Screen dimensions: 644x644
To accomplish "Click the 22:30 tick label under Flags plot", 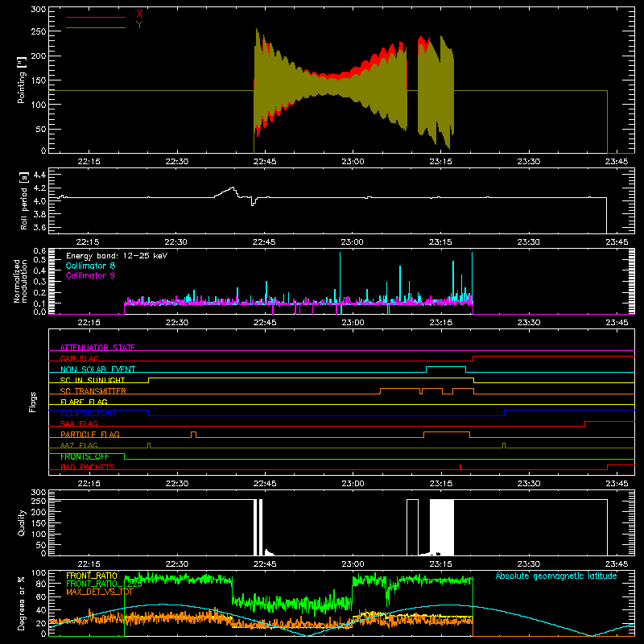I will pyautogui.click(x=176, y=484).
